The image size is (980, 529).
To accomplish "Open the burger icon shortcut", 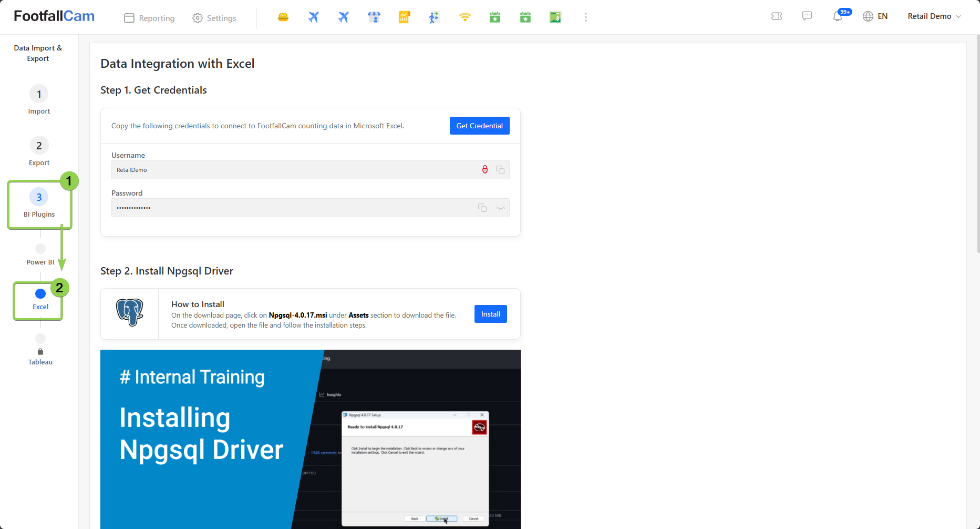I will [x=283, y=17].
